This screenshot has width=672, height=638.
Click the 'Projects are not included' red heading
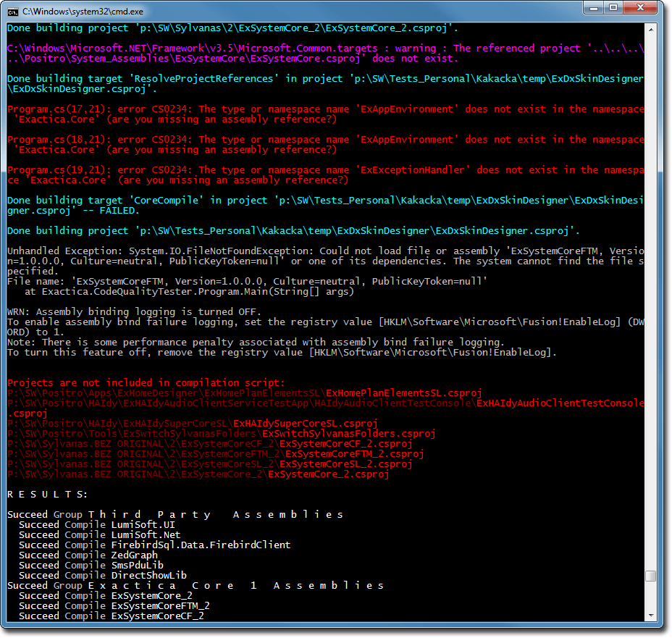coord(146,382)
